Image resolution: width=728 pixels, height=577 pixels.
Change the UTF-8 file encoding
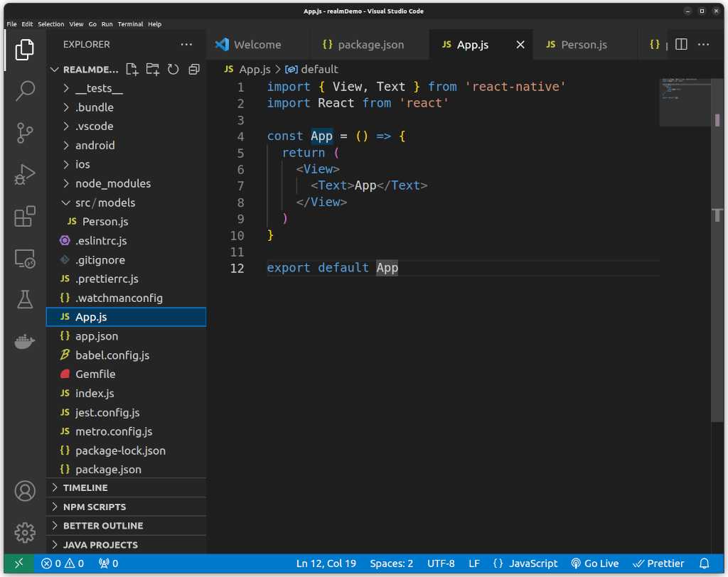[441, 563]
